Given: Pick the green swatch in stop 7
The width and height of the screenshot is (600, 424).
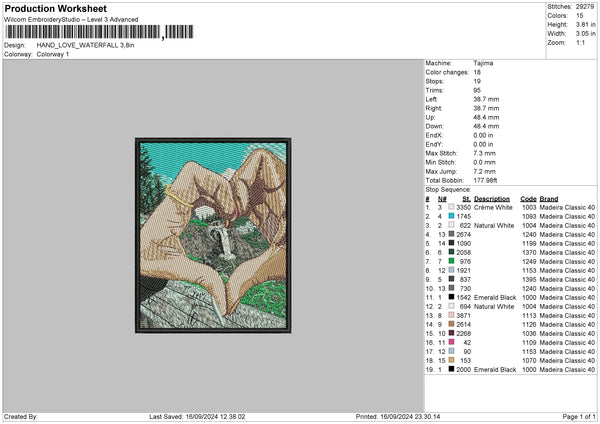Looking at the screenshot, I should [452, 261].
